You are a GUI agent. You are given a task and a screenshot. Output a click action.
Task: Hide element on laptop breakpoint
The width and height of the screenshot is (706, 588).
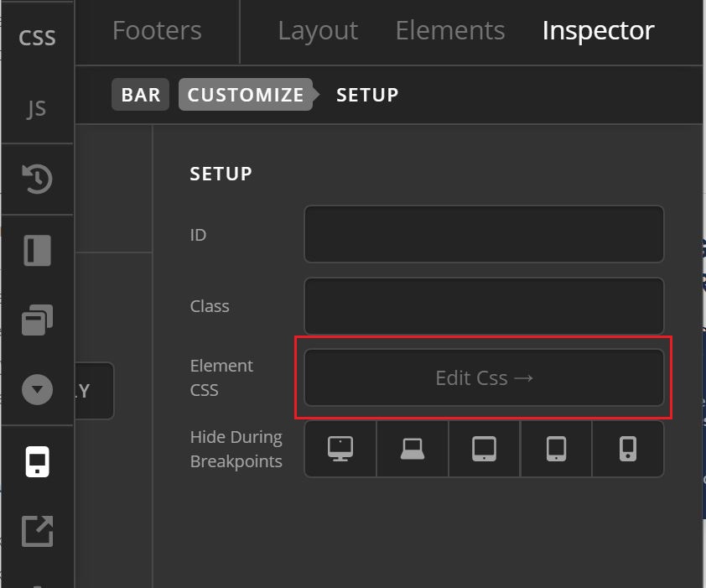(x=413, y=449)
